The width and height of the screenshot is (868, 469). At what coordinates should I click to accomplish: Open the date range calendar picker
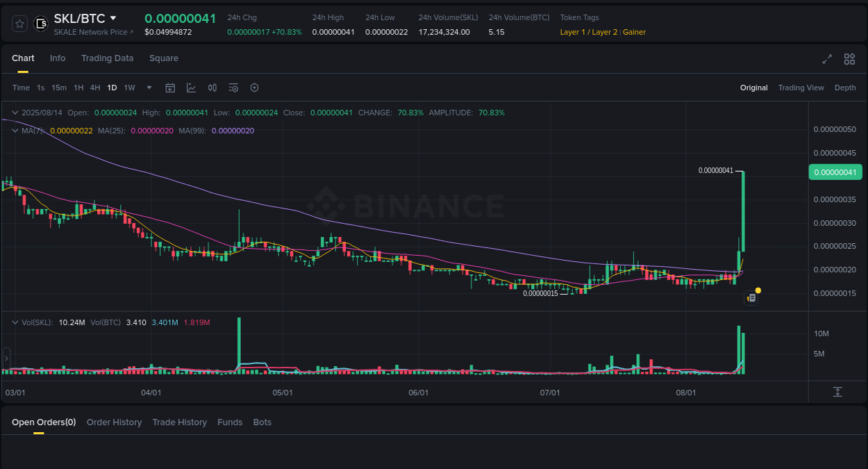[x=170, y=88]
